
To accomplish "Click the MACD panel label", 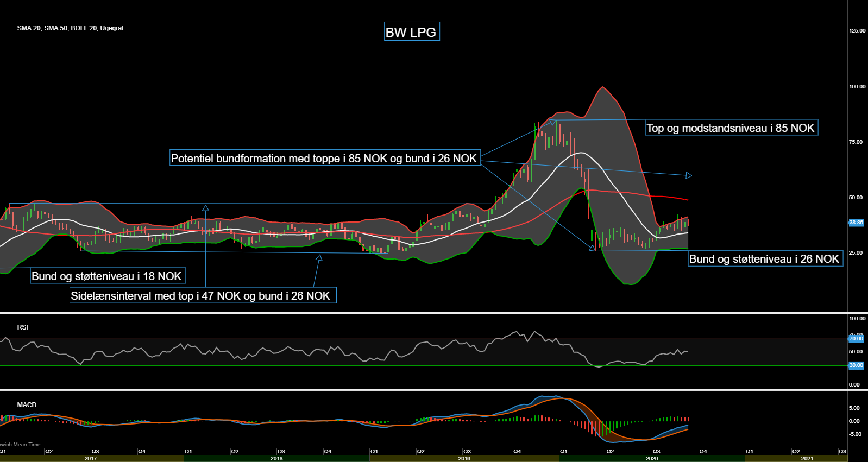I will click(27, 405).
